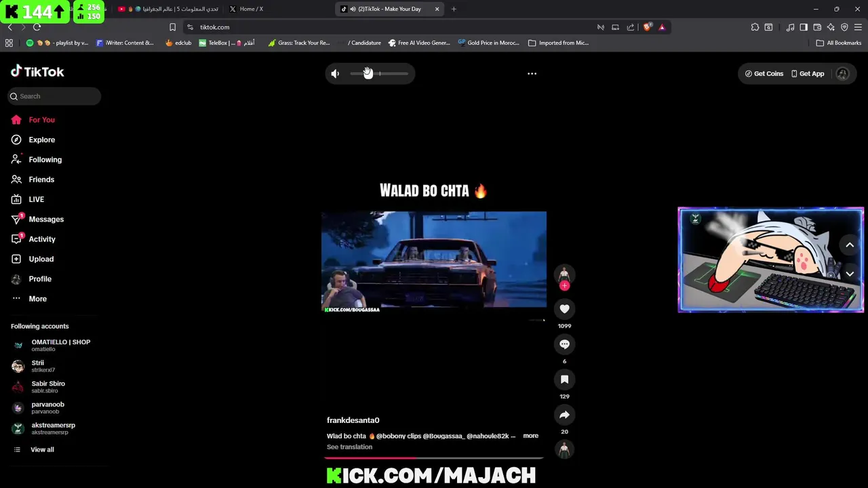Open a new browser tab
The image size is (868, 488).
click(x=454, y=9)
